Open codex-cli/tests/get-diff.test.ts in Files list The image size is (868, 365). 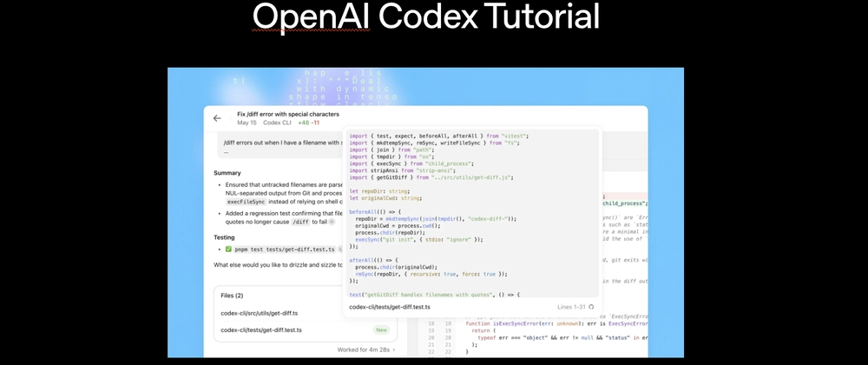(x=261, y=329)
